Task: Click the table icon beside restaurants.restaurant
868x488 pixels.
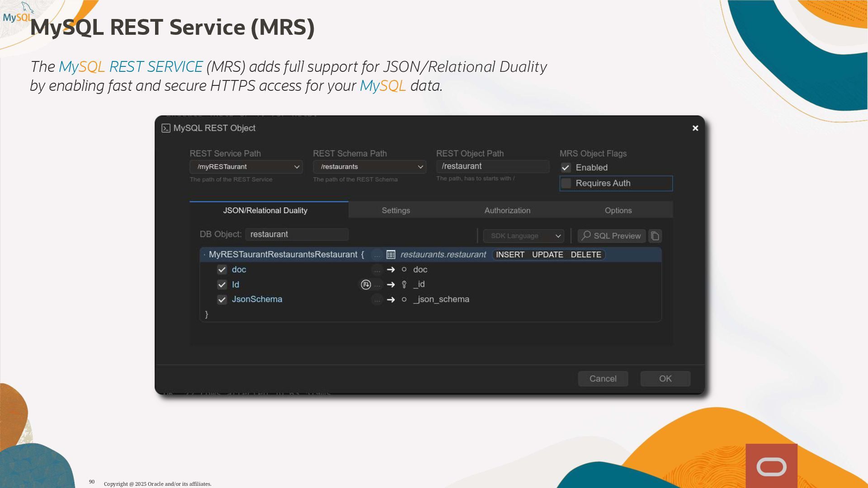Action: pyautogui.click(x=391, y=255)
